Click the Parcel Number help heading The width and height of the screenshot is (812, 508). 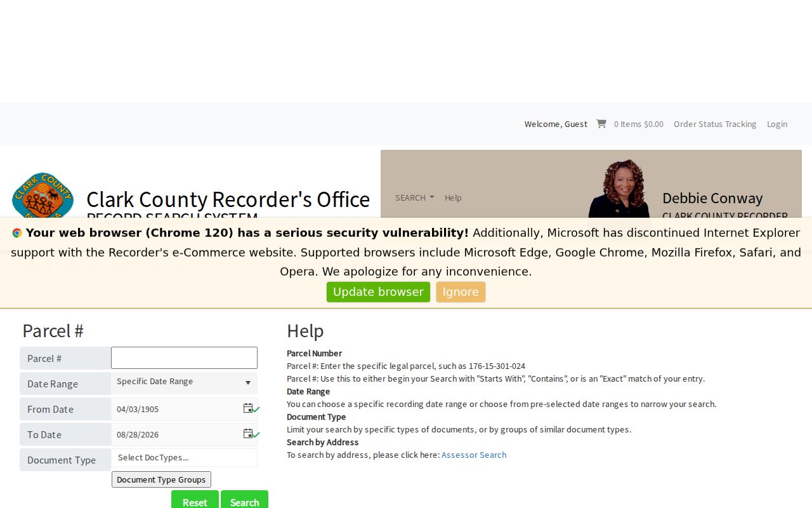pyautogui.click(x=314, y=353)
